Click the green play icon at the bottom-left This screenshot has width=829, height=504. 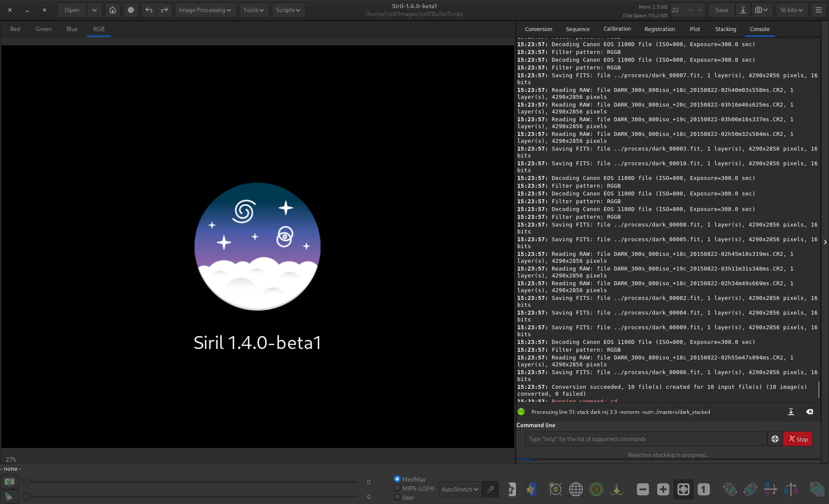pyautogui.click(x=9, y=497)
